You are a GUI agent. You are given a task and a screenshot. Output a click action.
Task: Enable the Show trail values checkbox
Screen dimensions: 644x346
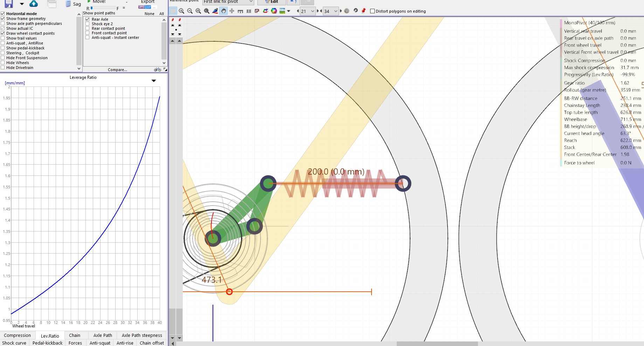[3, 38]
